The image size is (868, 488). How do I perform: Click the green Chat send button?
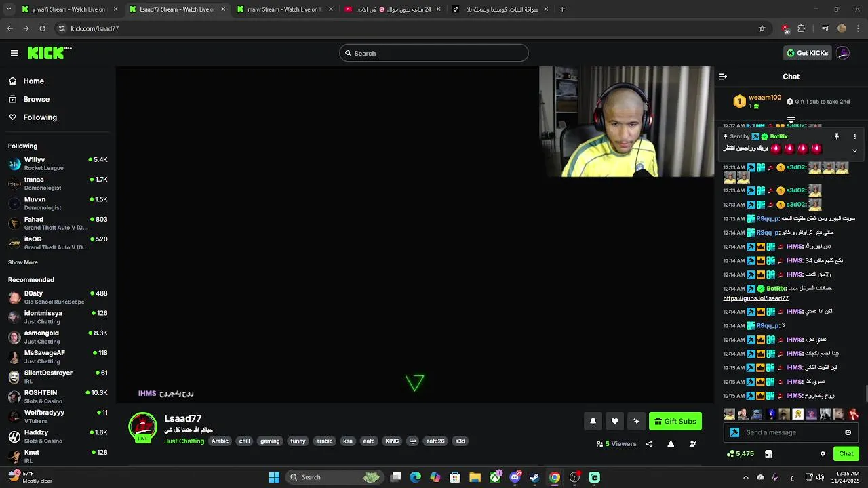(x=846, y=453)
